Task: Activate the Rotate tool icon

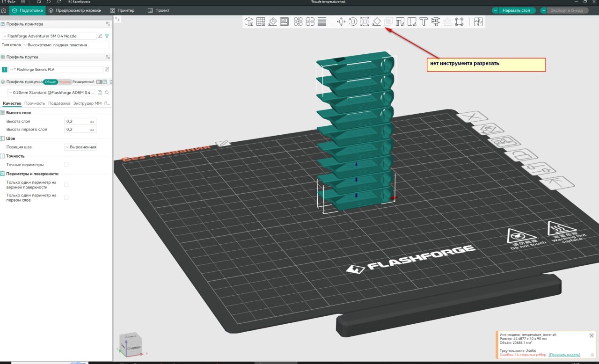Action: (x=353, y=22)
